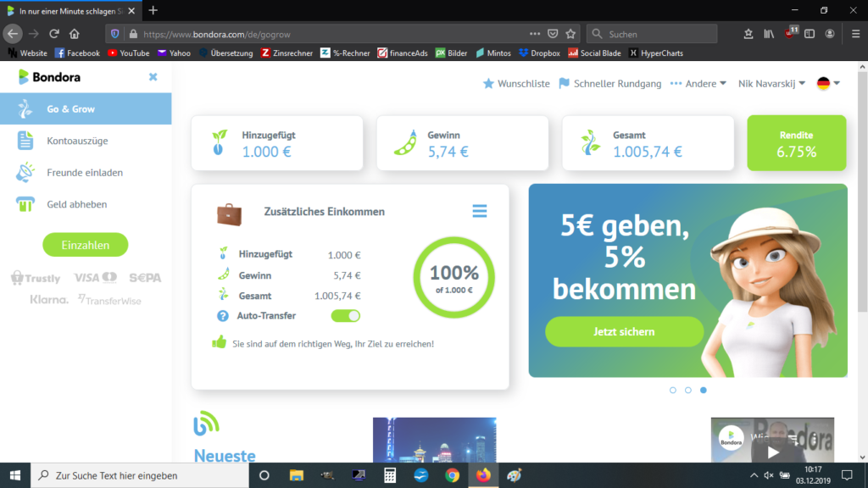Click the Bondora logo
The width and height of the screenshot is (868, 488).
tap(49, 77)
